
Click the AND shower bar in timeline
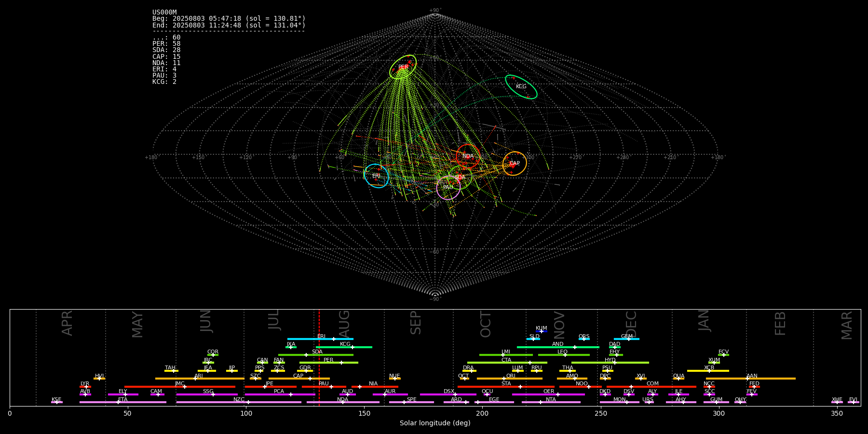pyautogui.click(x=558, y=347)
